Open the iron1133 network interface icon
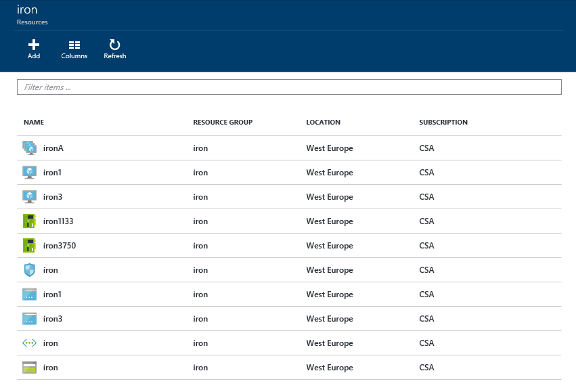This screenshot has height=392, width=576. (29, 221)
